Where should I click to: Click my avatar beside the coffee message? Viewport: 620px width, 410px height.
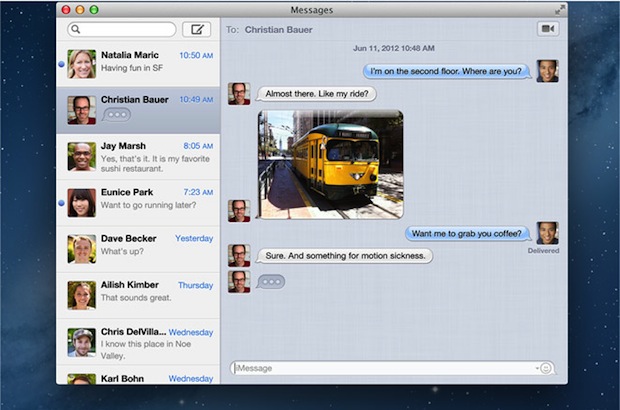[547, 233]
